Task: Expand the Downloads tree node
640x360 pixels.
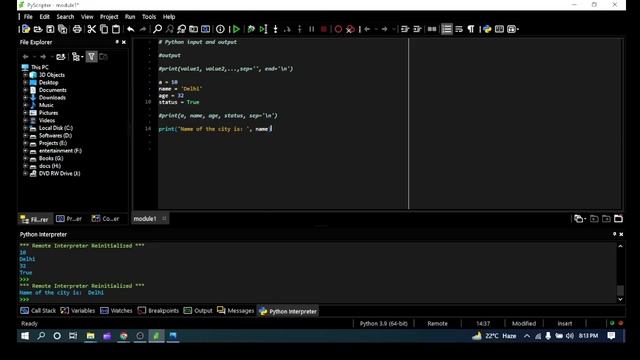Action: tap(25, 98)
